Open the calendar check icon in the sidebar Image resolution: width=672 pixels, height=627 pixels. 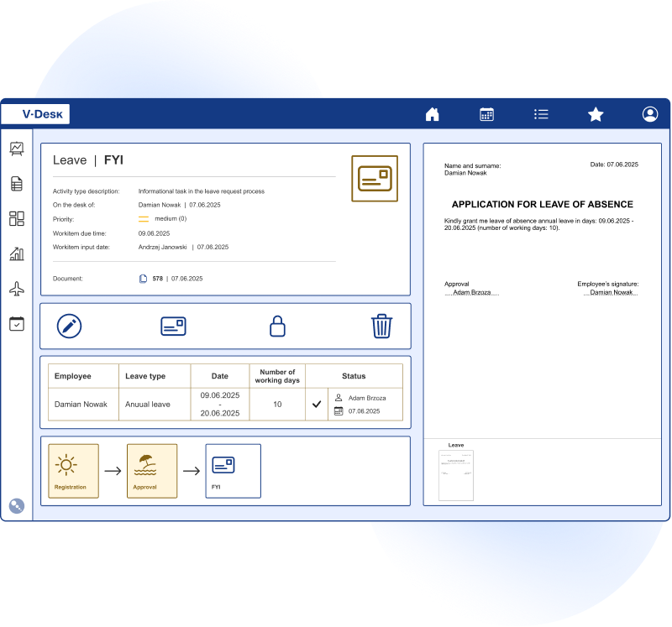(x=17, y=324)
